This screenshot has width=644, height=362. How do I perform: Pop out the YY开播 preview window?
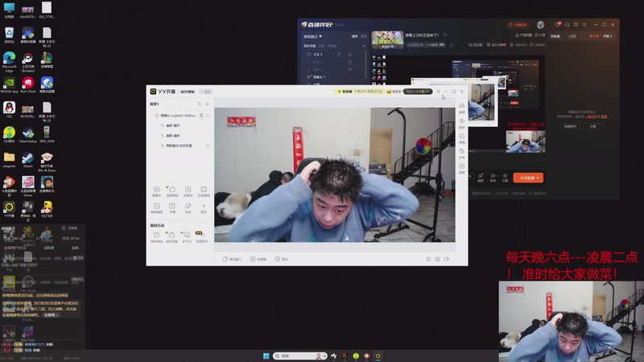[x=232, y=259]
